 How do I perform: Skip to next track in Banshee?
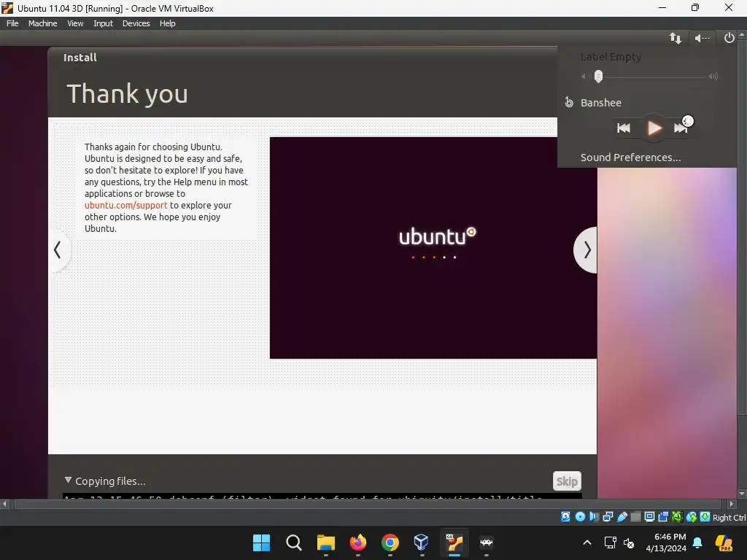(681, 128)
